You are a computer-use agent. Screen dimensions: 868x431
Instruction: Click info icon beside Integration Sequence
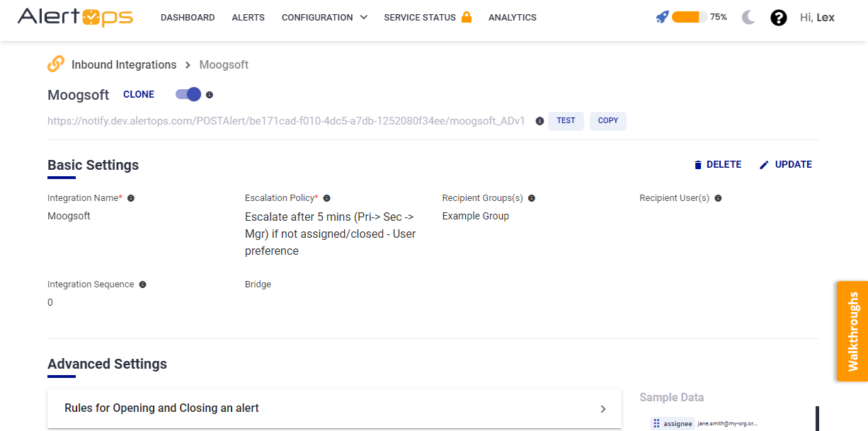142,285
